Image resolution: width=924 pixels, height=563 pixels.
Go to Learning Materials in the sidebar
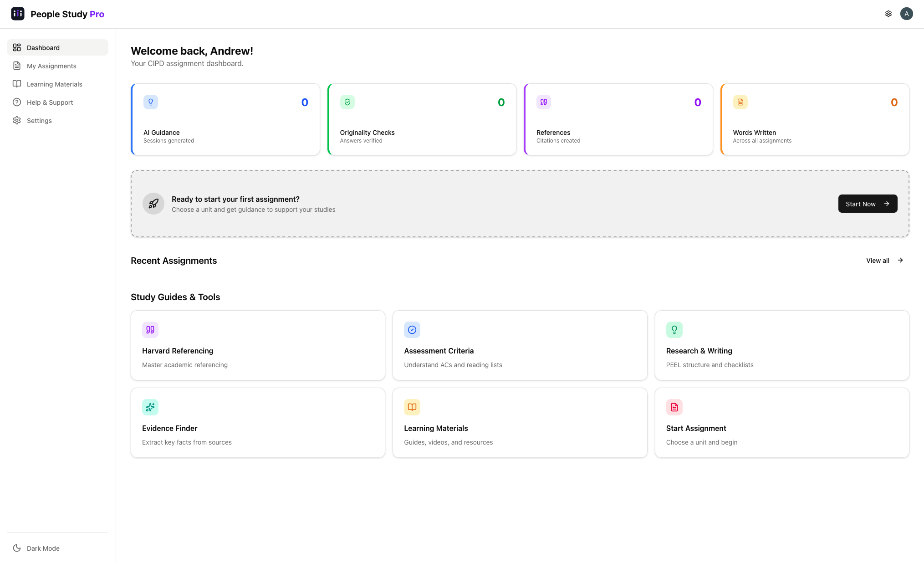54,84
